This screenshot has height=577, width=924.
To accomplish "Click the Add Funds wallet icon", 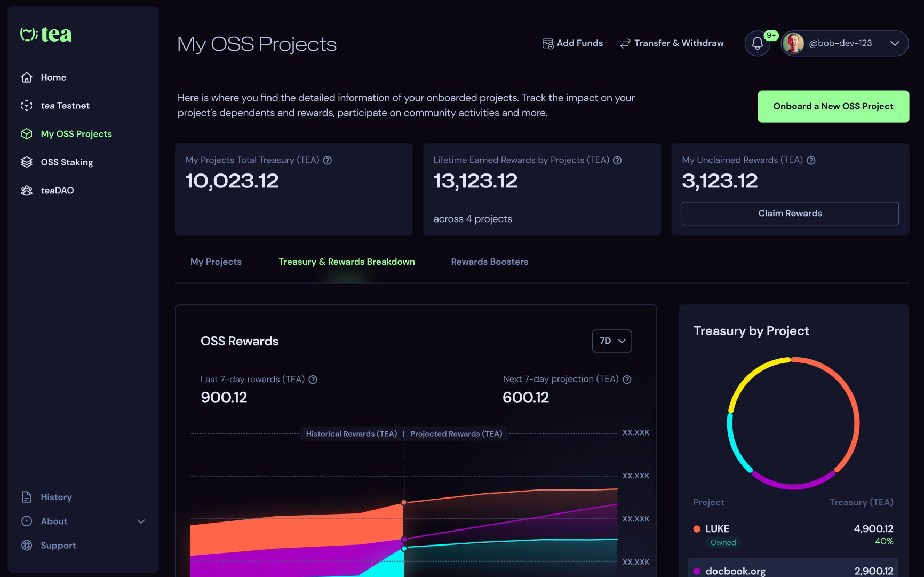I will (548, 43).
